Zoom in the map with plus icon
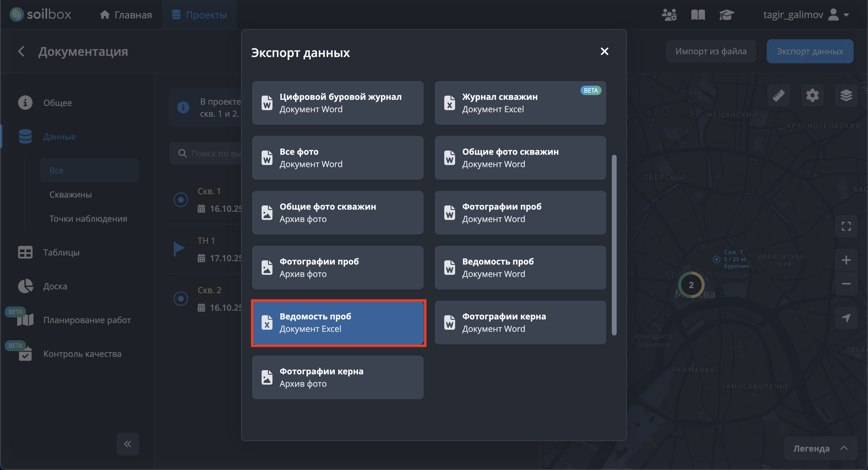 click(846, 260)
